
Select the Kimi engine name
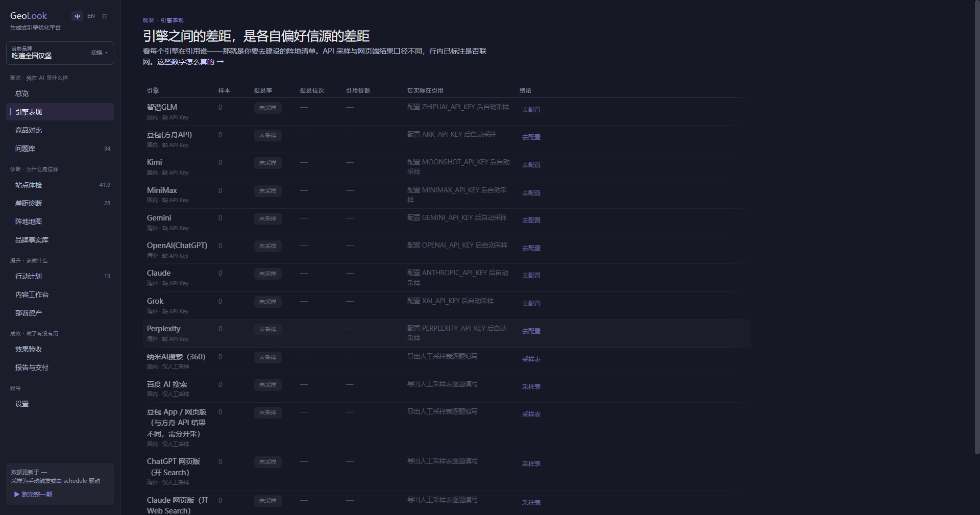154,162
